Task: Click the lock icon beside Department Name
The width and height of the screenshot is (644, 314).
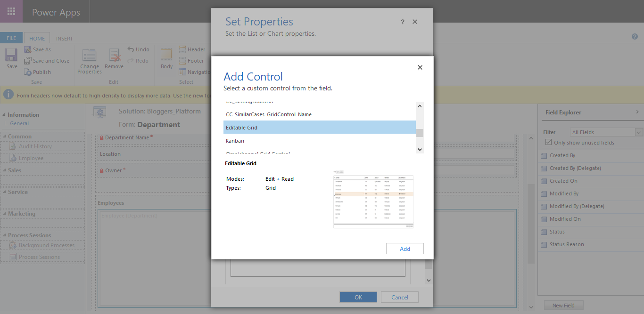Action: (101, 137)
